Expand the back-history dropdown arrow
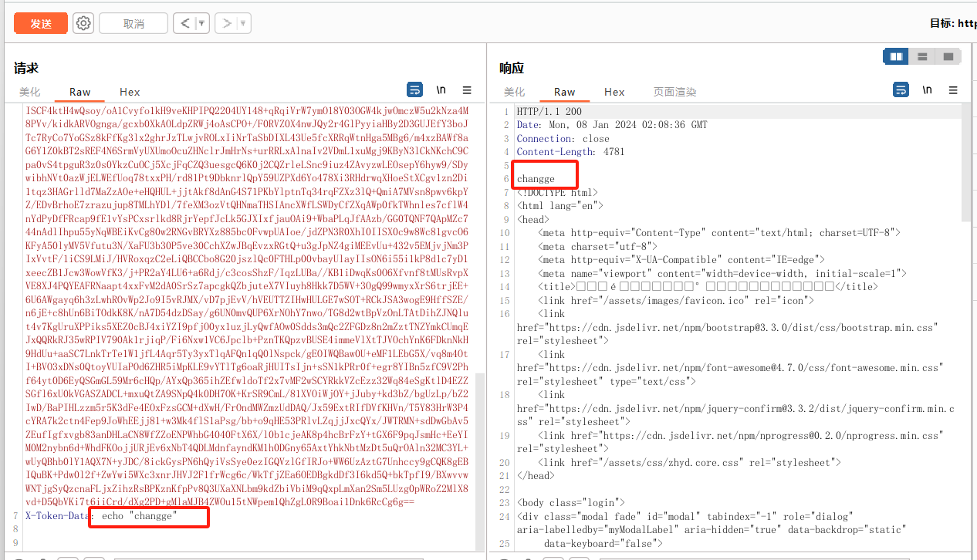Screen dimensions: 977x560 [x=202, y=23]
